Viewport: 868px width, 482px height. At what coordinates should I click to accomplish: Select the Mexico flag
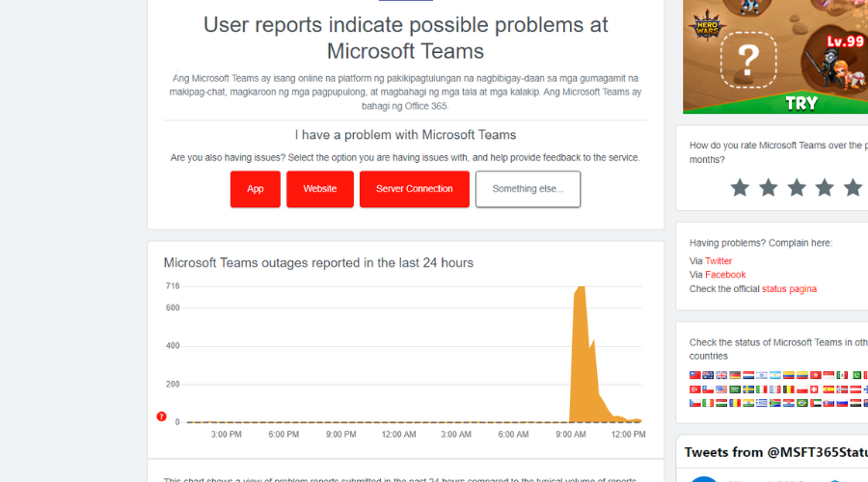(x=842, y=375)
